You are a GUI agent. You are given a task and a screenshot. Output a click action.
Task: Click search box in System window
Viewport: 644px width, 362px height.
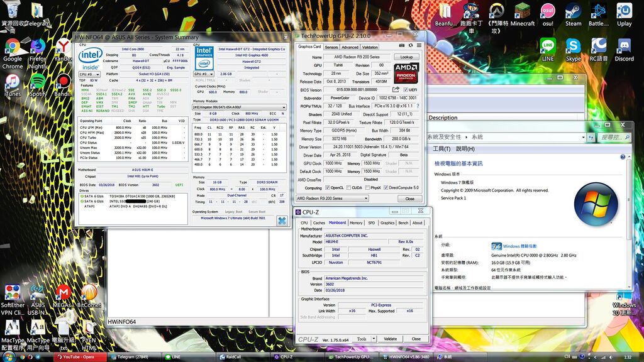614,137
